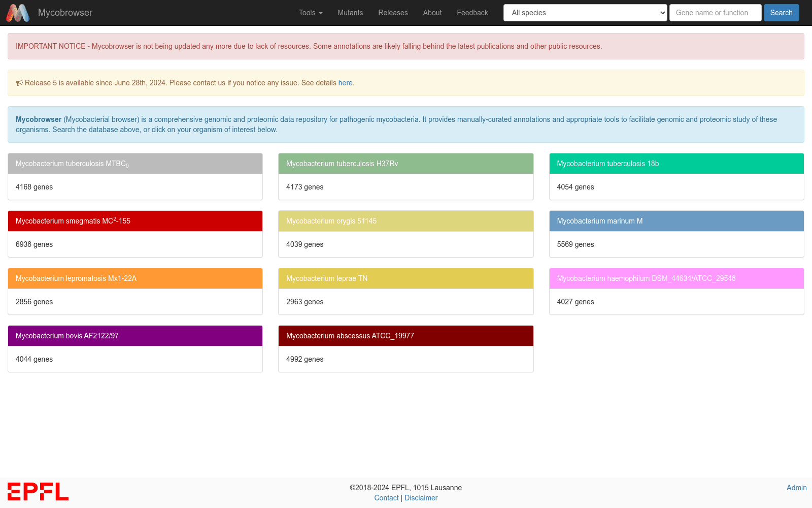Viewport: 812px width, 508px height.
Task: Choose Mycobacterium smegmatis MC2-155 red header
Action: [x=135, y=221]
